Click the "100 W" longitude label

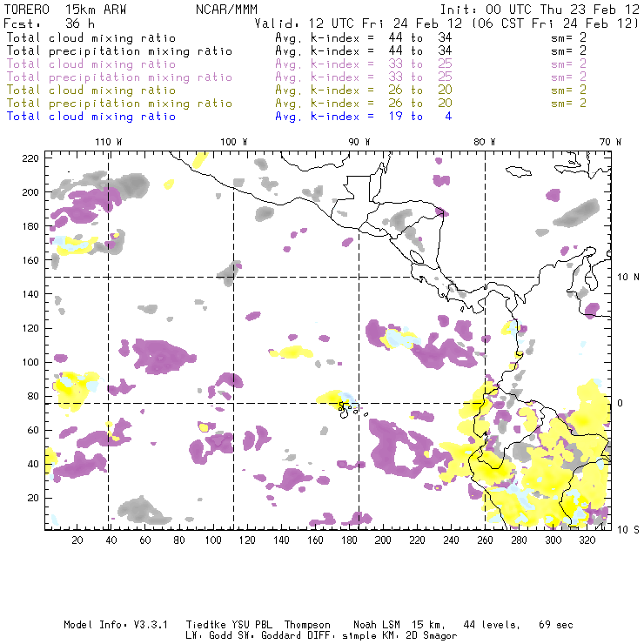point(234,142)
